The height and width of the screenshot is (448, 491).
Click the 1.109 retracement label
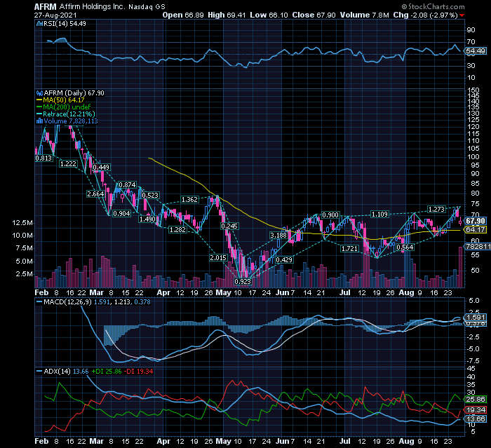(x=379, y=214)
